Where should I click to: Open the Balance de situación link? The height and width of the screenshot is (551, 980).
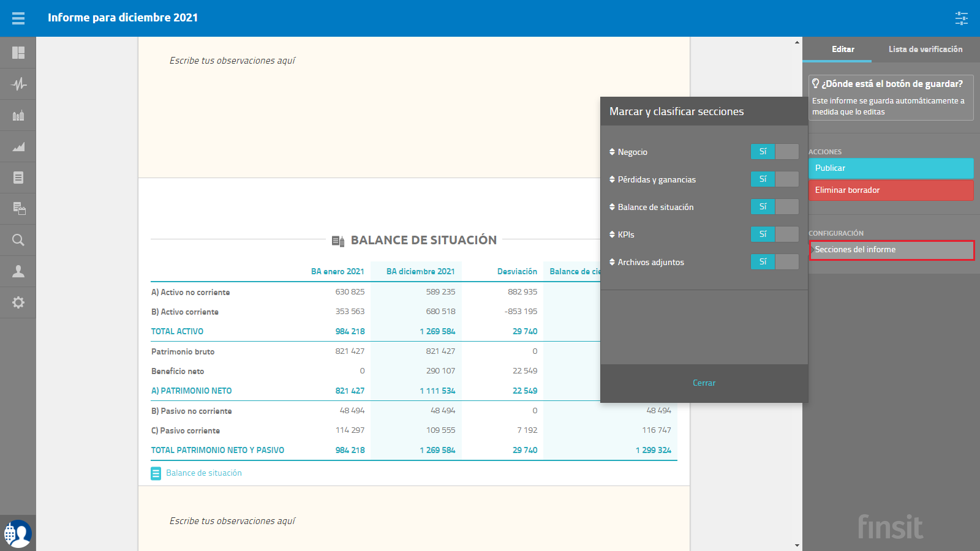[x=204, y=473]
